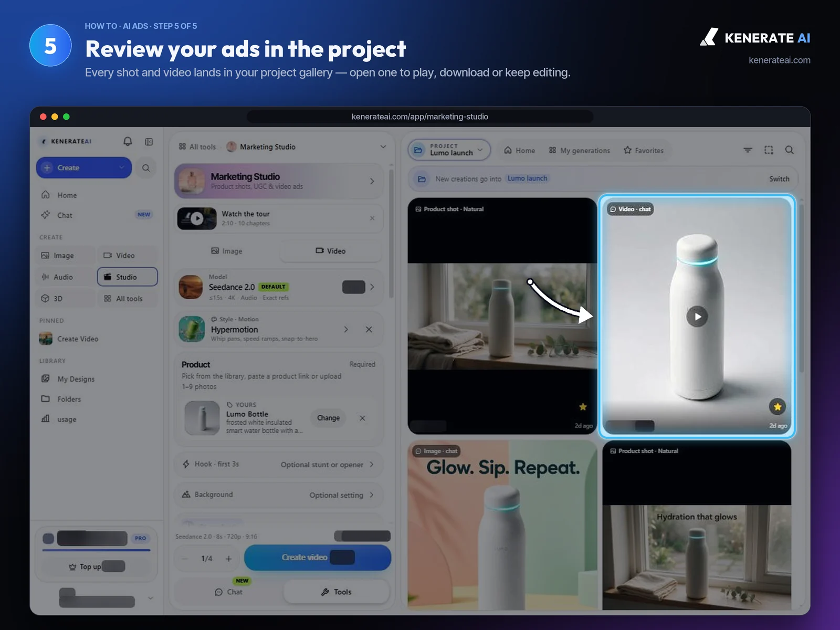Screen dimensions: 840x630
Task: Open the notifications bell
Action: [128, 142]
